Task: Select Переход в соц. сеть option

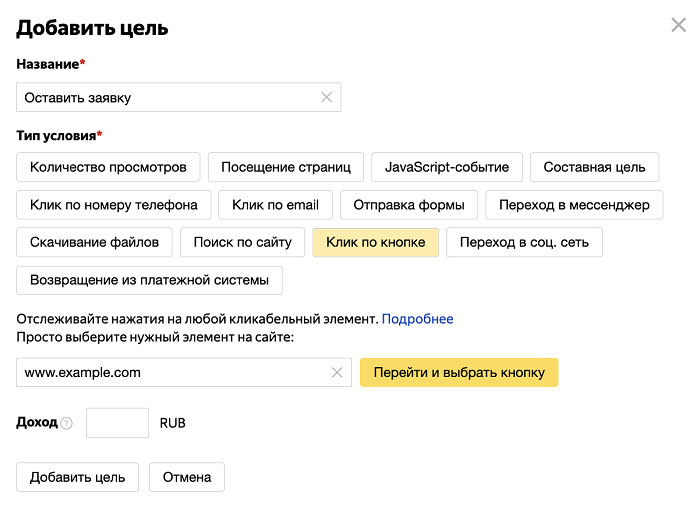Action: pos(524,242)
